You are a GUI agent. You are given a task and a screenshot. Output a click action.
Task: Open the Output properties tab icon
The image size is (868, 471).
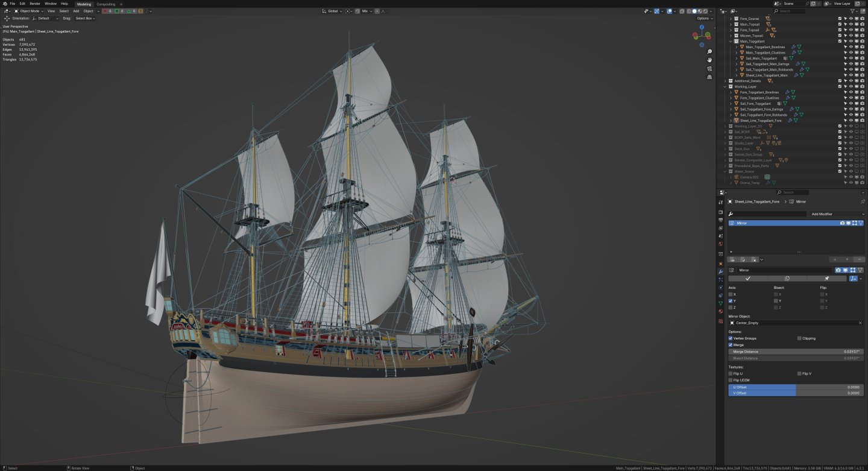tap(720, 220)
